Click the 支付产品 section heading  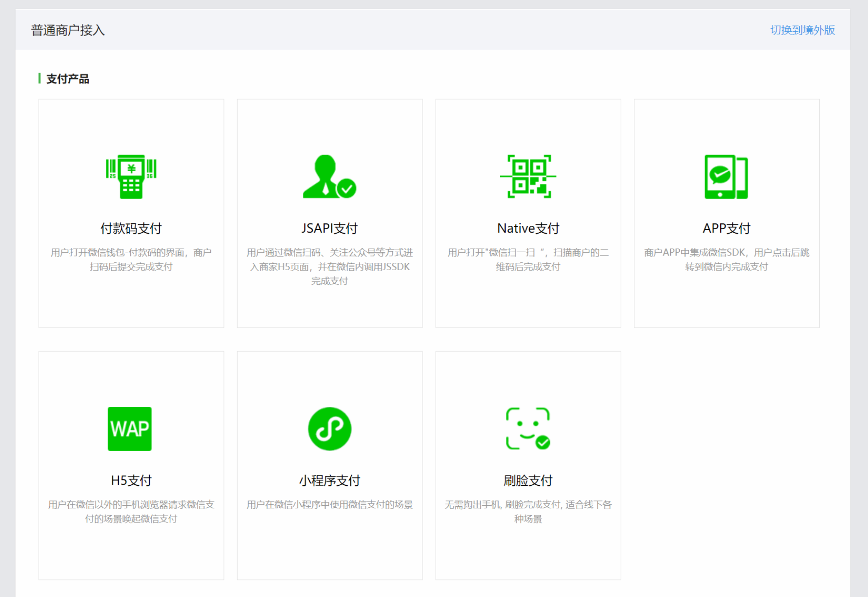click(x=67, y=79)
